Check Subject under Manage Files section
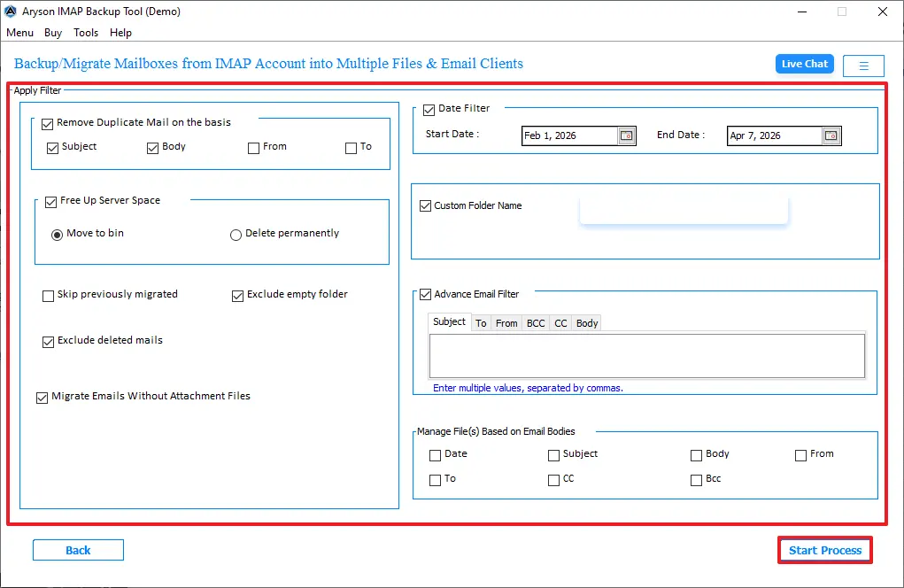Image resolution: width=904 pixels, height=588 pixels. pos(554,455)
